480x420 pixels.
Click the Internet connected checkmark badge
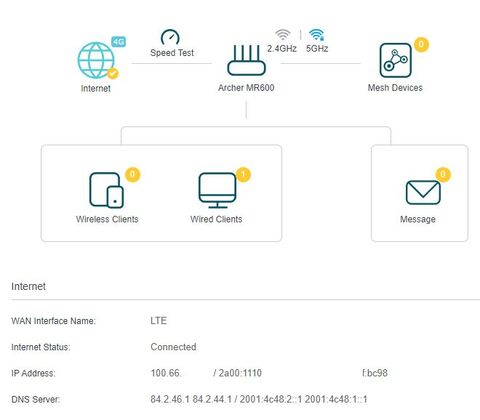click(113, 73)
